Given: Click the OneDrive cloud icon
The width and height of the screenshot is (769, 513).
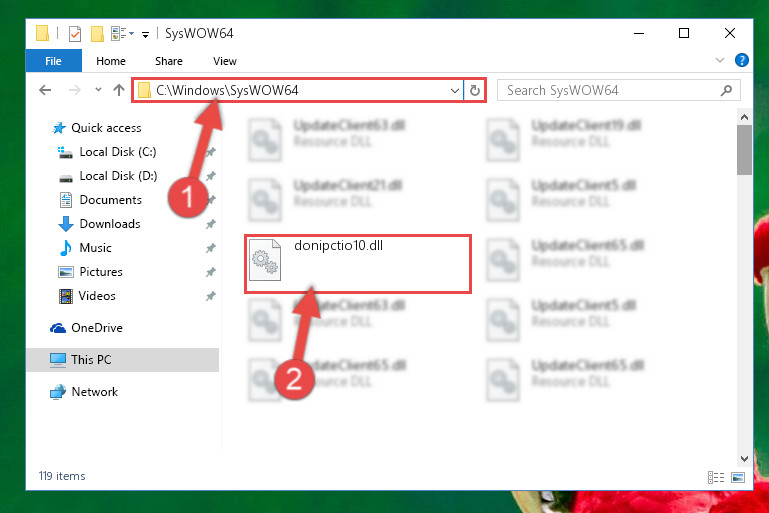Looking at the screenshot, I should pos(58,328).
